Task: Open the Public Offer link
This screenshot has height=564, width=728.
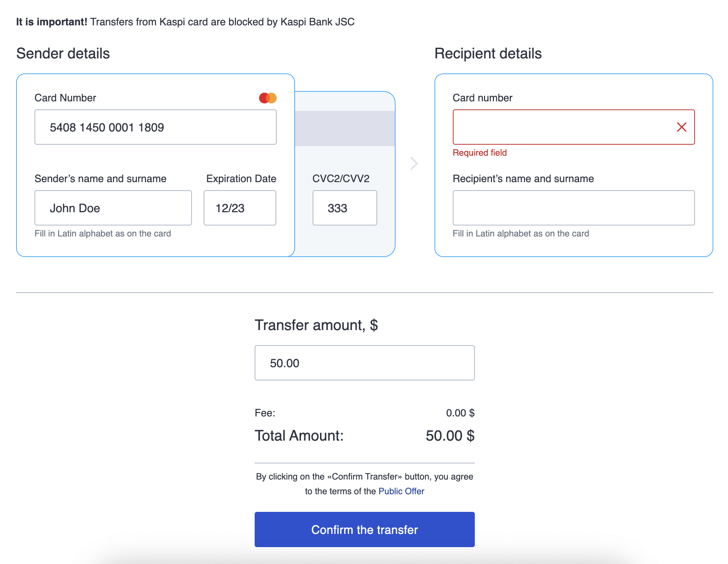Action: [401, 491]
